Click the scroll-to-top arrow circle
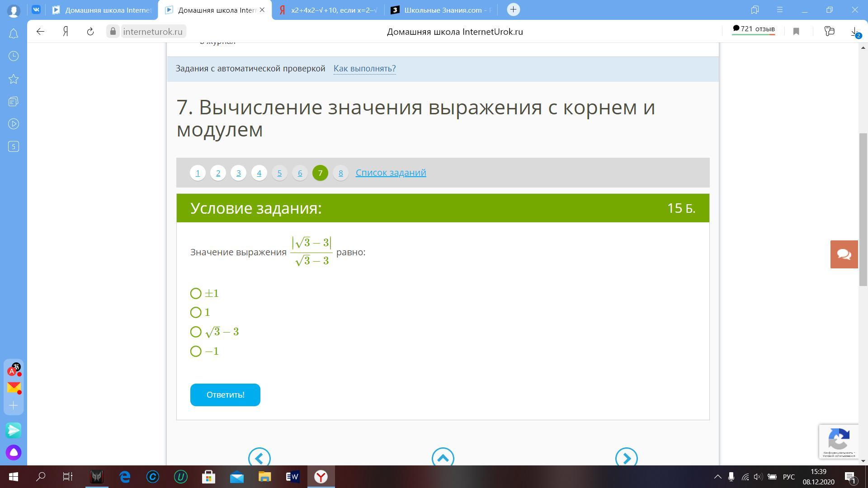The width and height of the screenshot is (868, 488). [443, 458]
